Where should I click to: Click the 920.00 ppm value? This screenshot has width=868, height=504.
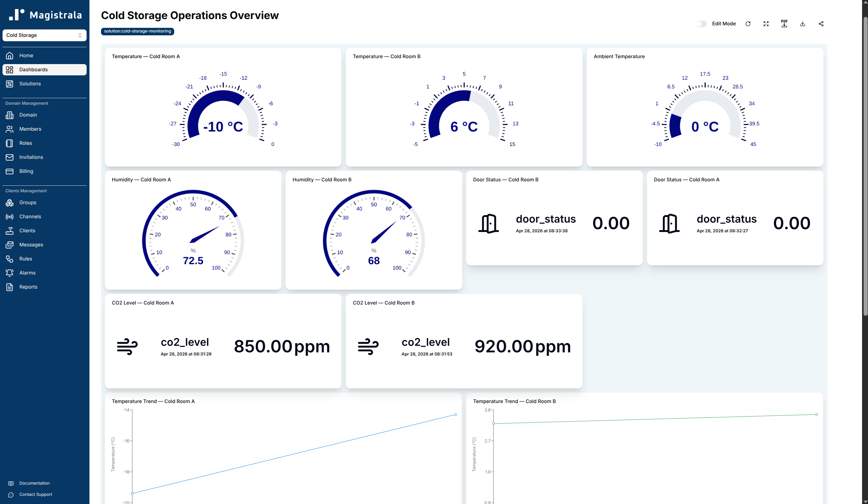(522, 346)
